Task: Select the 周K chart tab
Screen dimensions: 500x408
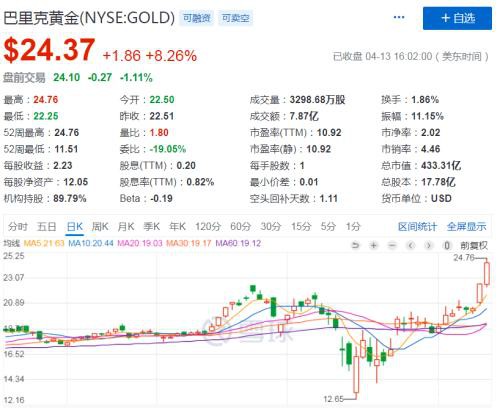Action: 100,227
